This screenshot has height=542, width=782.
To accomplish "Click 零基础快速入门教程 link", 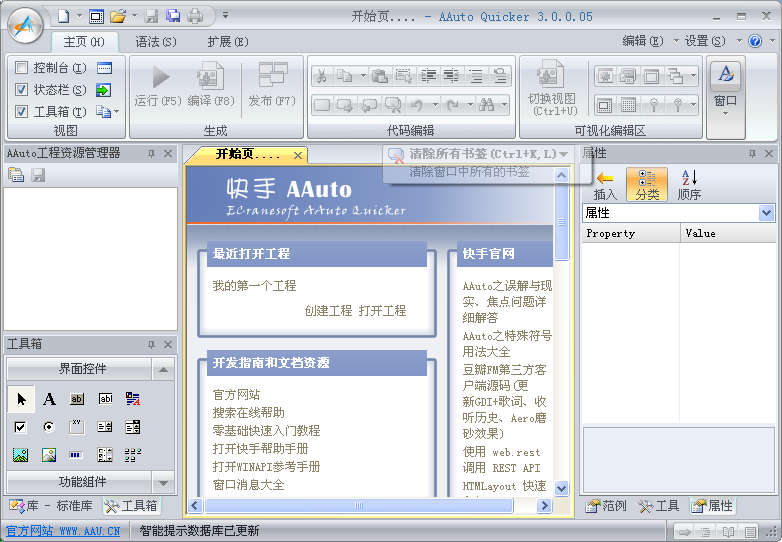I will click(x=266, y=430).
